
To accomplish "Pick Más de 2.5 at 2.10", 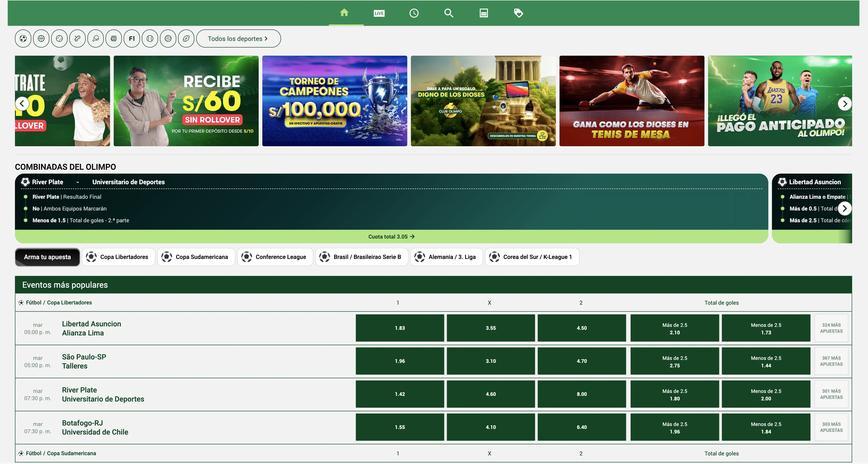I will (675, 328).
